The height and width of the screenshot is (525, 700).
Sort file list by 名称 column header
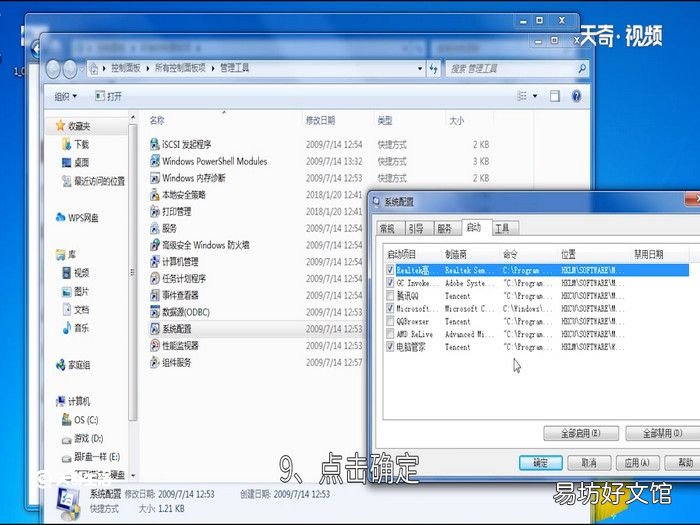coord(223,121)
